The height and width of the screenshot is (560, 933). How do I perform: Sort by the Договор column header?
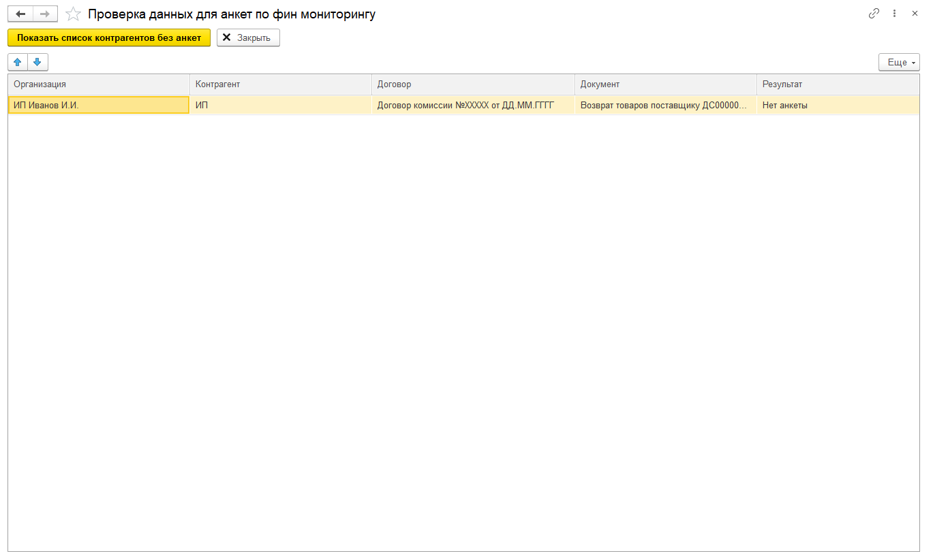473,84
